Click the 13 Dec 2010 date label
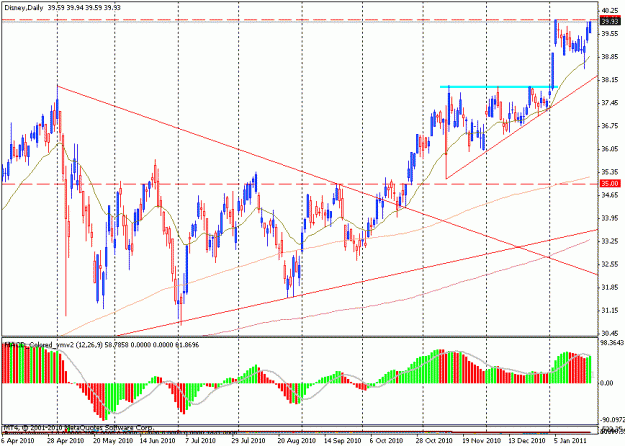The height and width of the screenshot is (446, 625). (x=526, y=441)
